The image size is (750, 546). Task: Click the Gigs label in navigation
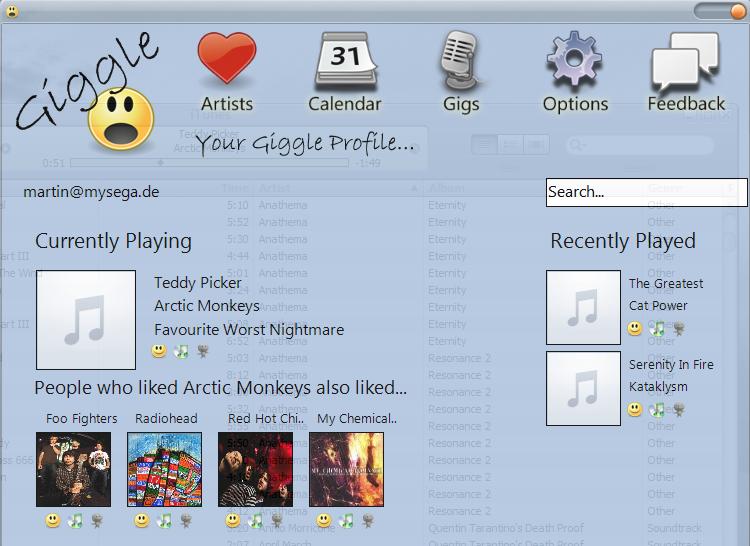461,104
